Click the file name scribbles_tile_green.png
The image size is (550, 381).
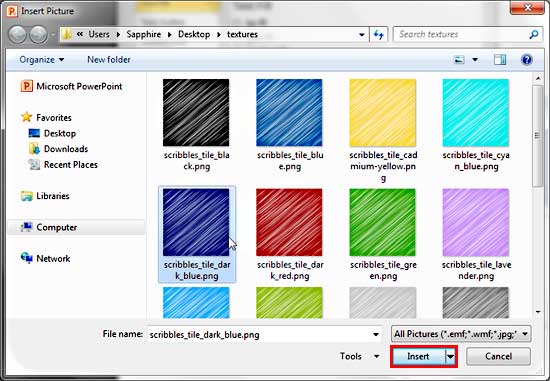click(x=383, y=270)
